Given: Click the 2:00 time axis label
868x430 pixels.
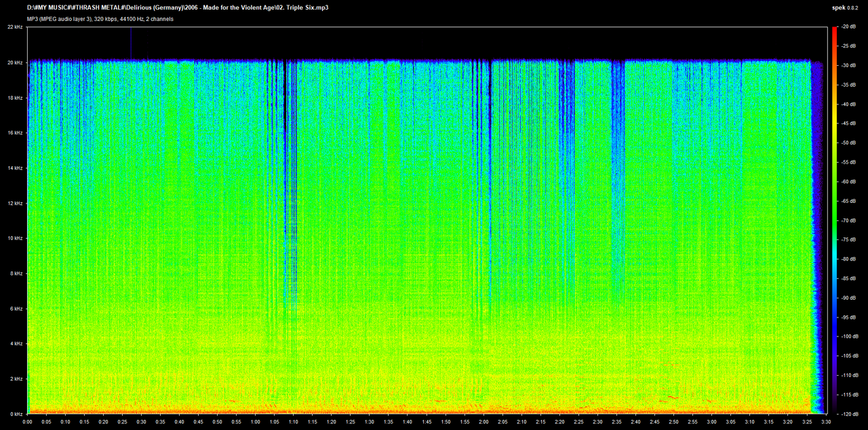Looking at the screenshot, I should click(483, 422).
